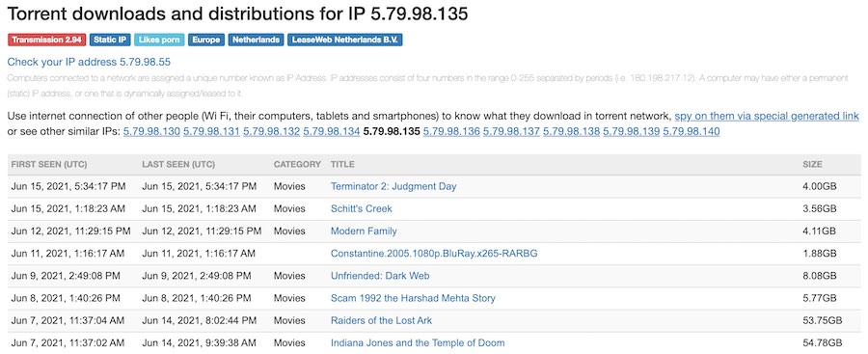Open Raiders of the Lost Ark link
The width and height of the screenshot is (868, 354).
pyautogui.click(x=381, y=320)
